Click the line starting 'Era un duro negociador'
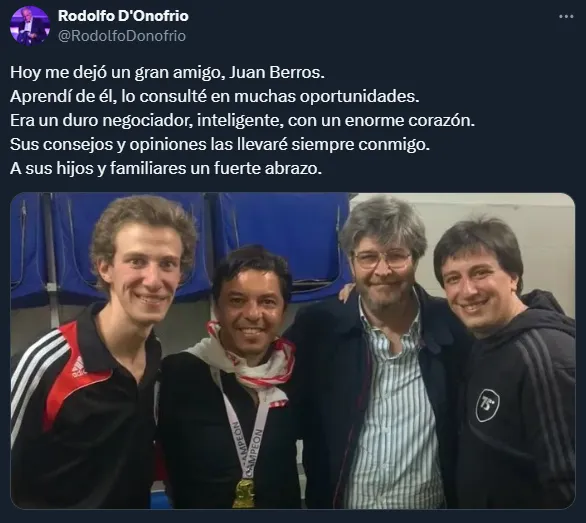The height and width of the screenshot is (523, 586). pos(243,120)
